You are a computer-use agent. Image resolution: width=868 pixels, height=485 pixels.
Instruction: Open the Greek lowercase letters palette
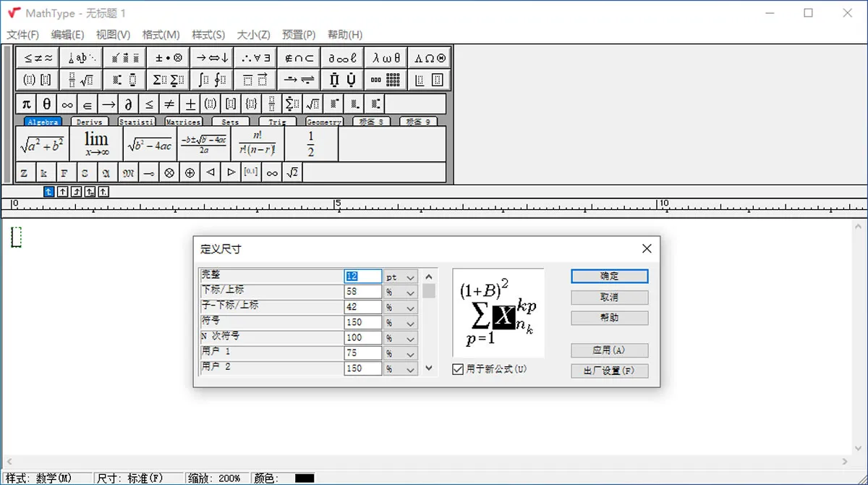[x=386, y=58]
